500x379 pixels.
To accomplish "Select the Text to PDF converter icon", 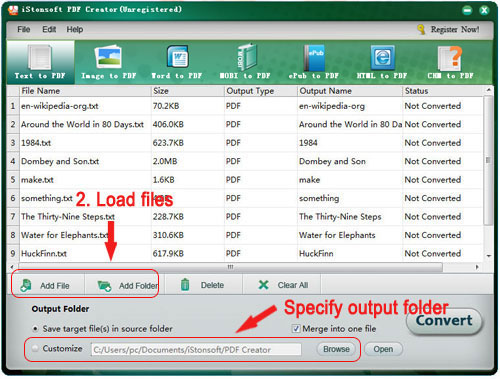I will click(x=40, y=57).
